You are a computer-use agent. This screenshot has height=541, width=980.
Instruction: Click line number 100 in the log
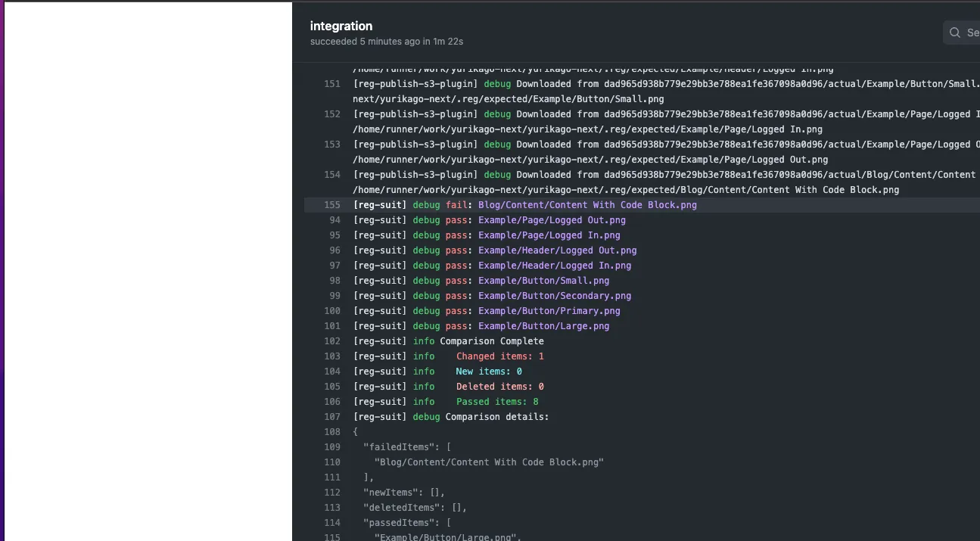pyautogui.click(x=331, y=311)
